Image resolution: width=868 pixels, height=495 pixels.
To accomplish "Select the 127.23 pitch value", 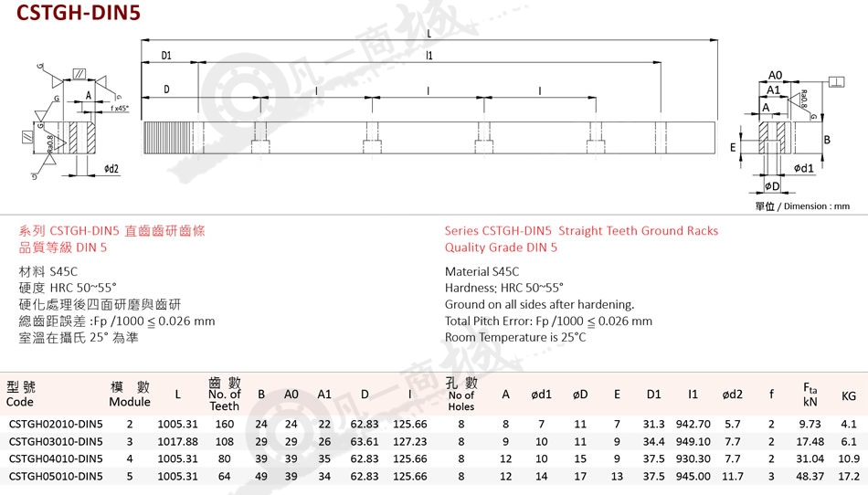I will pos(410,442).
